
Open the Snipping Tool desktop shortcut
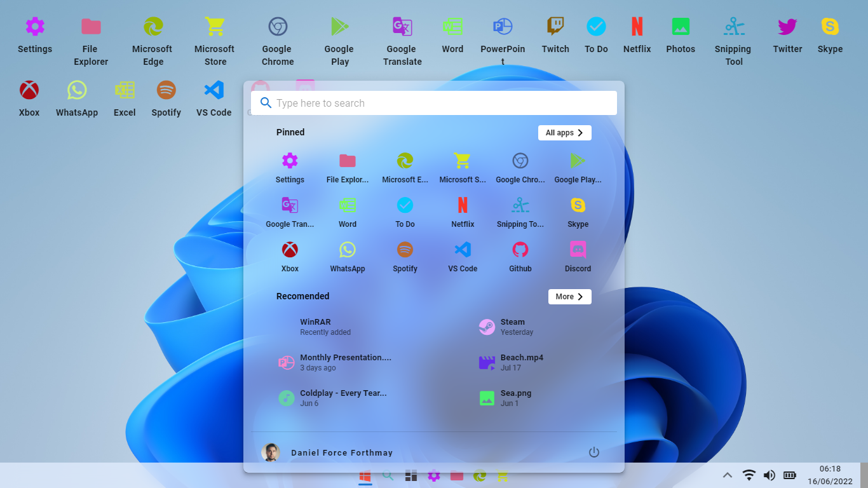point(734,41)
